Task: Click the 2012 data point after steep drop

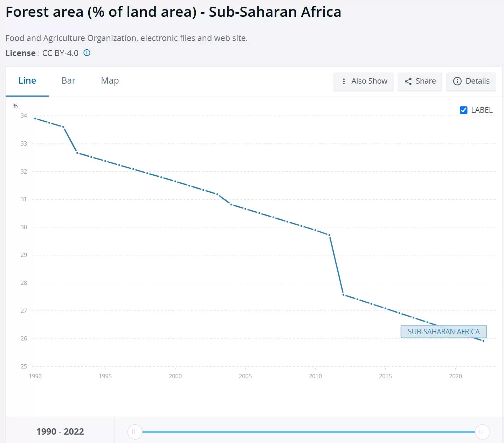Action: click(x=343, y=295)
